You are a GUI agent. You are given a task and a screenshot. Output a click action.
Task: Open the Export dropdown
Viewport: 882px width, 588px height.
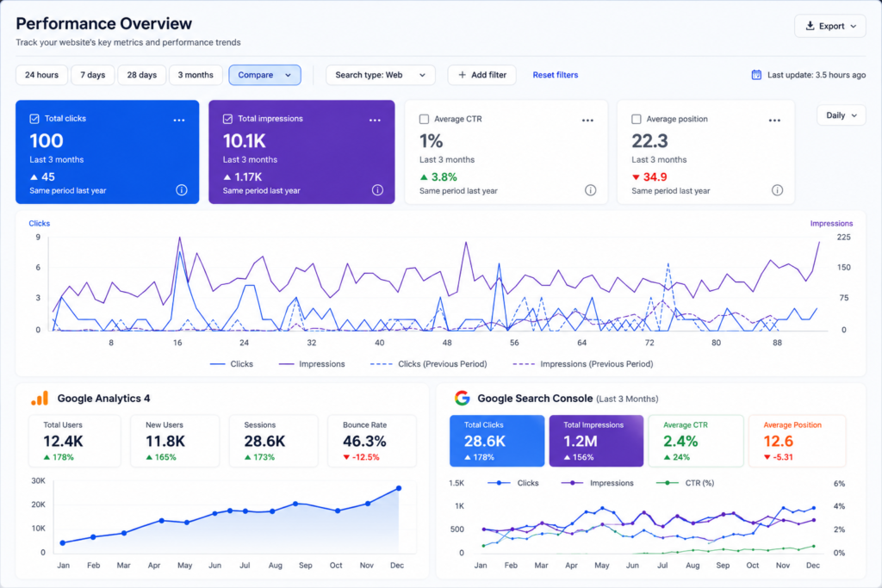830,26
